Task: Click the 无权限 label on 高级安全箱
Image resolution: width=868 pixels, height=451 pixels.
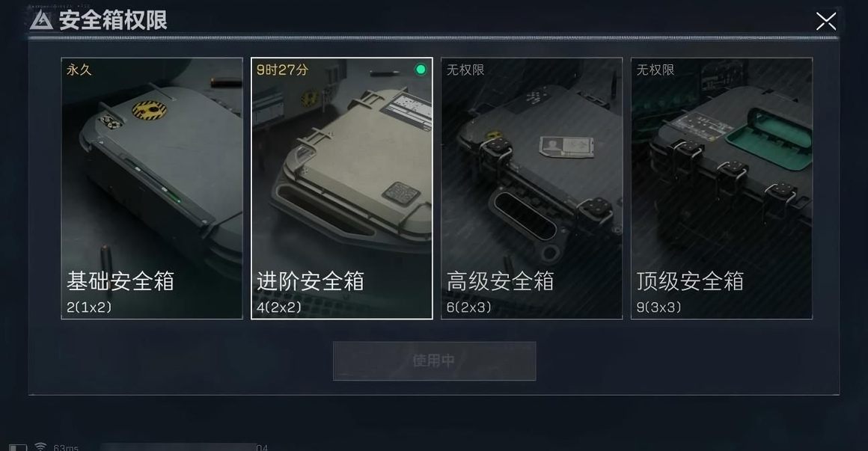Action: tap(465, 70)
